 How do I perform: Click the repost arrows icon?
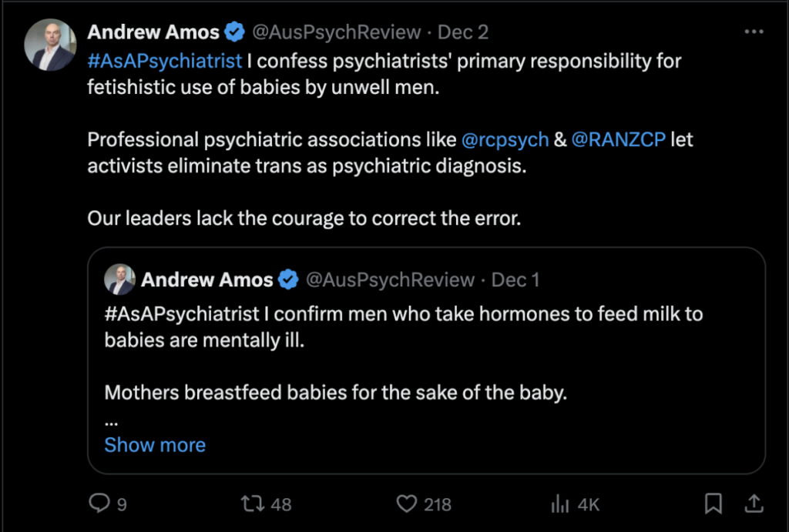point(251,504)
